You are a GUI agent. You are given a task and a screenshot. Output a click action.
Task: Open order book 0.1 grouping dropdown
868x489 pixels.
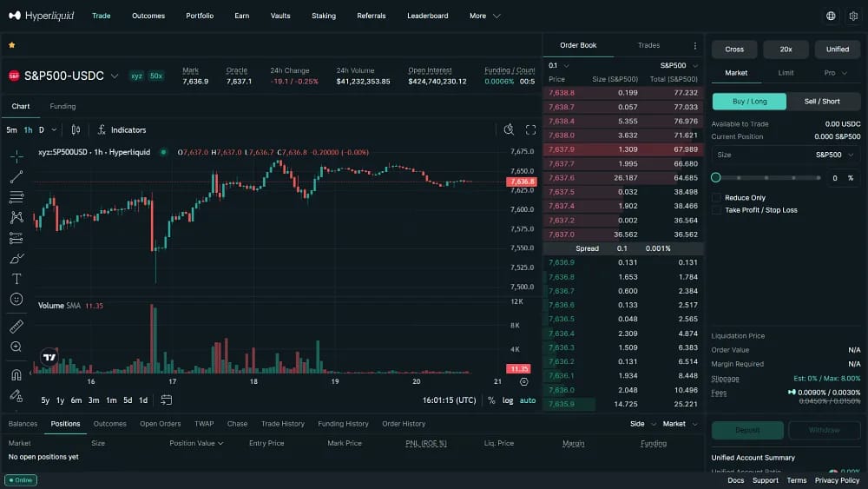[x=558, y=65]
